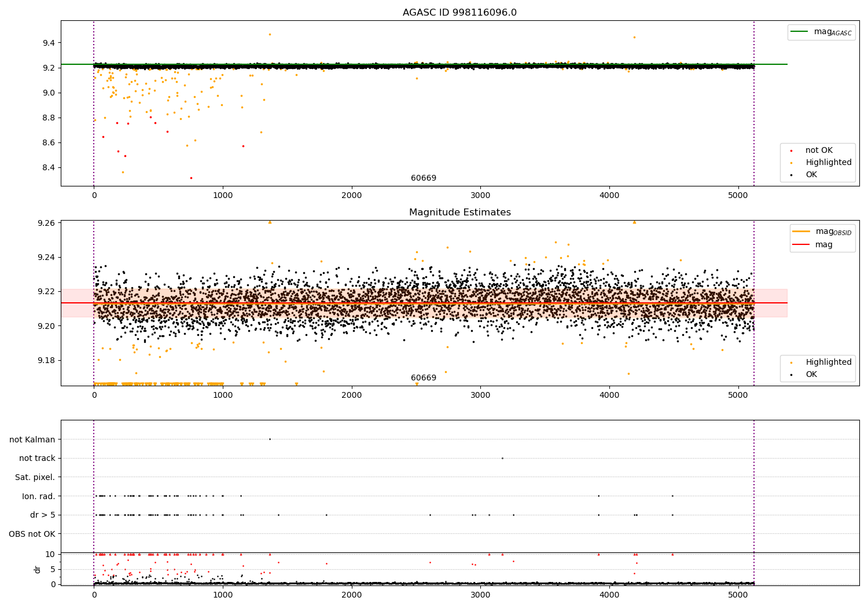Image resolution: width=868 pixels, height=608 pixels.
Task: Click the red 'mag' legend line sample
Action: coord(801,245)
